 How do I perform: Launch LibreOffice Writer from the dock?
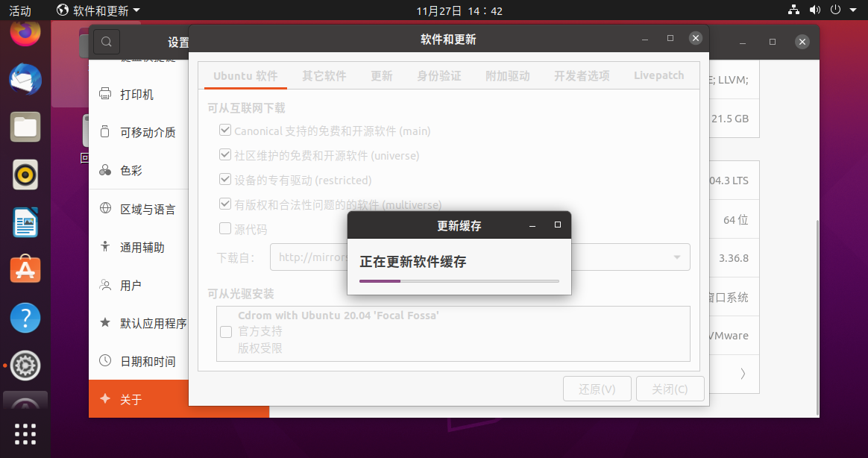[x=25, y=222]
